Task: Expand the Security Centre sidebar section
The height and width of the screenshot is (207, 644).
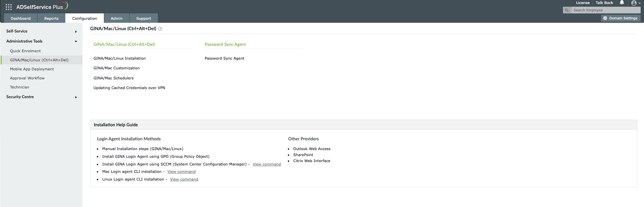Action: tap(42, 97)
